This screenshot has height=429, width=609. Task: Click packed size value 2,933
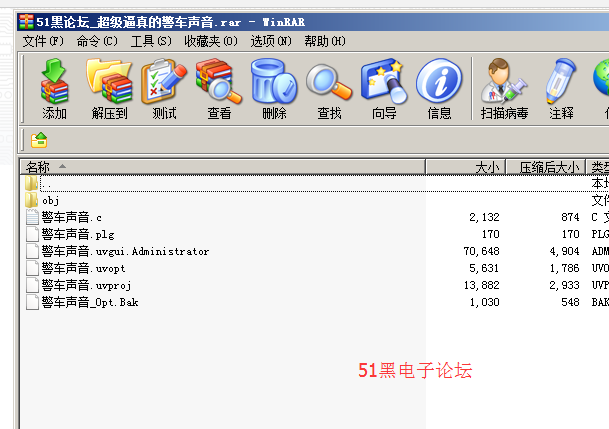point(564,285)
